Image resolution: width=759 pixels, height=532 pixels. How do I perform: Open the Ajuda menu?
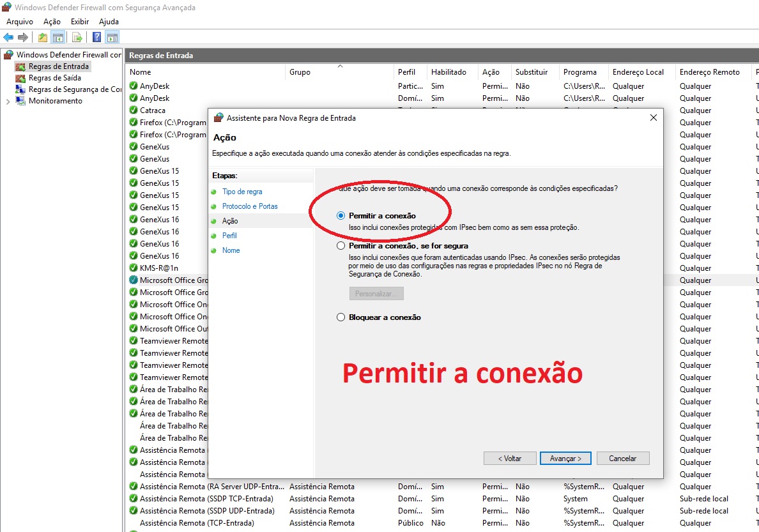(x=109, y=22)
